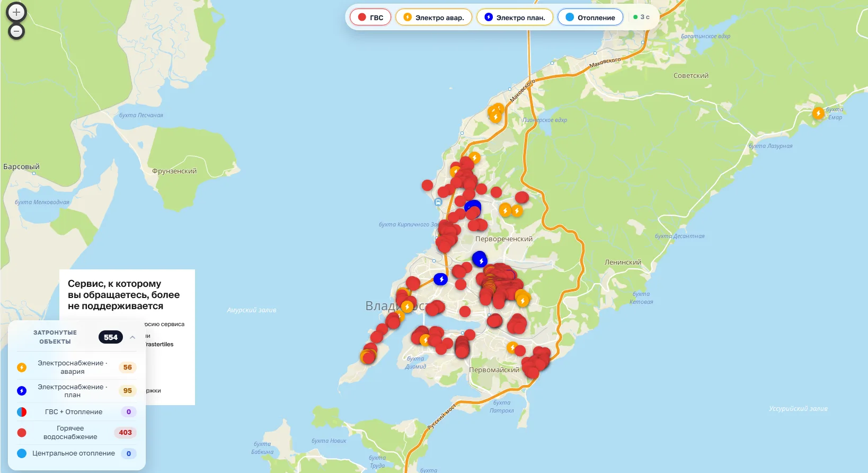Screen dimensions: 868x473
Task: Toggle the Электро авар. filter
Action: click(x=433, y=17)
